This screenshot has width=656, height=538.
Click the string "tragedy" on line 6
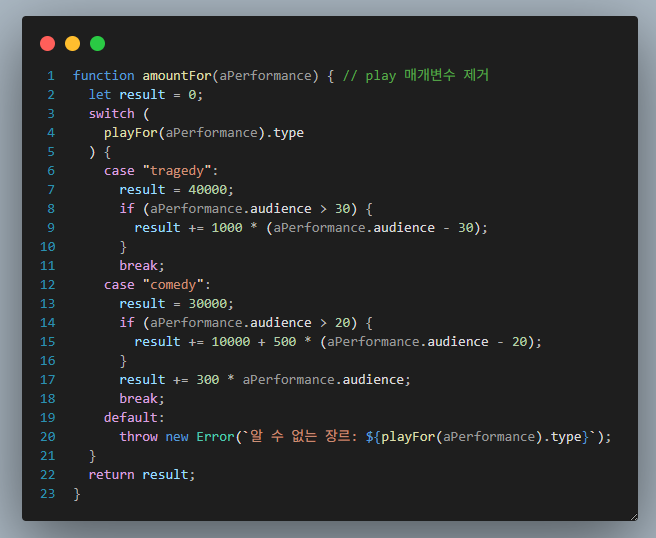coord(177,171)
